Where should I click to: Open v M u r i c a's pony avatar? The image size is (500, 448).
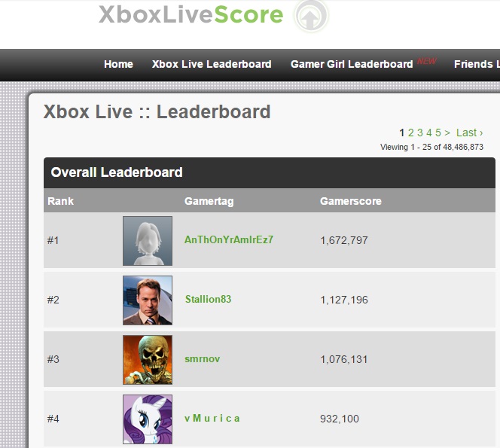coord(148,419)
